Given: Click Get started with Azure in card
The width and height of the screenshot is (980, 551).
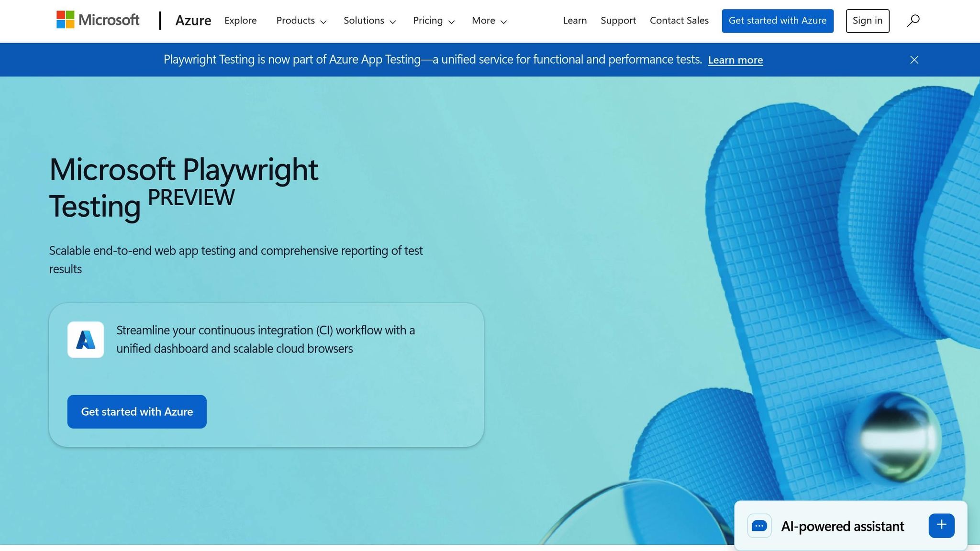Looking at the screenshot, I should click(x=137, y=411).
